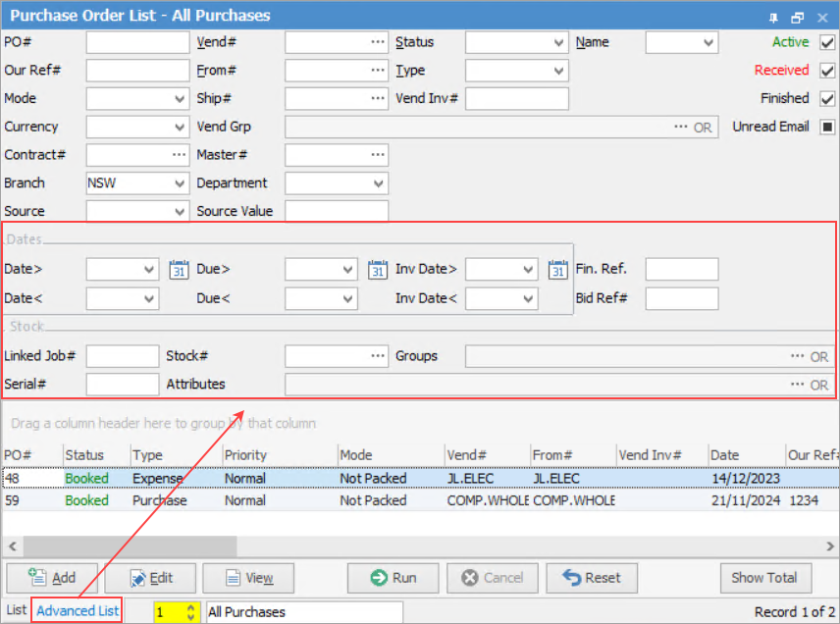Screen dimensions: 840x624
Task: Open the Due< dropdown
Action: click(x=347, y=299)
